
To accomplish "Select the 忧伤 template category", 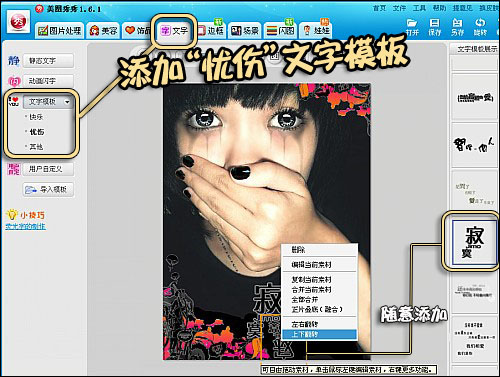I will click(x=36, y=132).
